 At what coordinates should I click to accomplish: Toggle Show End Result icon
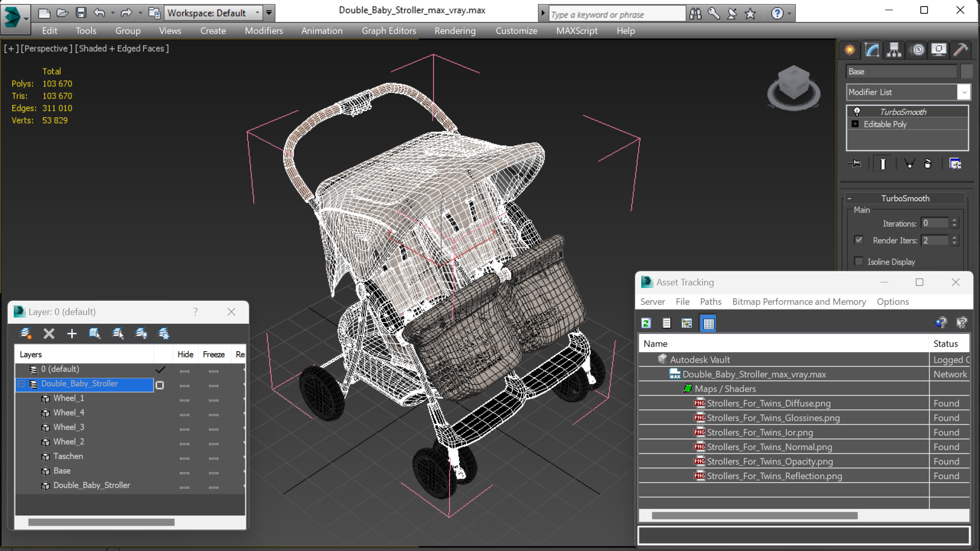(x=883, y=164)
